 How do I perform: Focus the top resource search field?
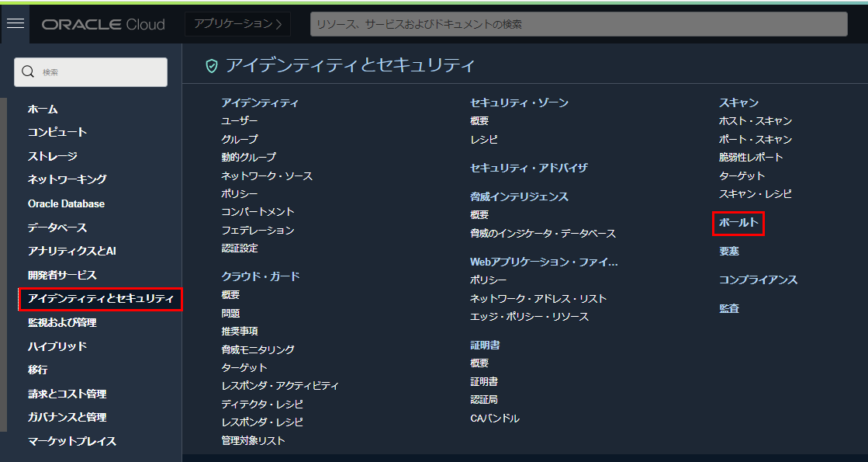pos(578,24)
